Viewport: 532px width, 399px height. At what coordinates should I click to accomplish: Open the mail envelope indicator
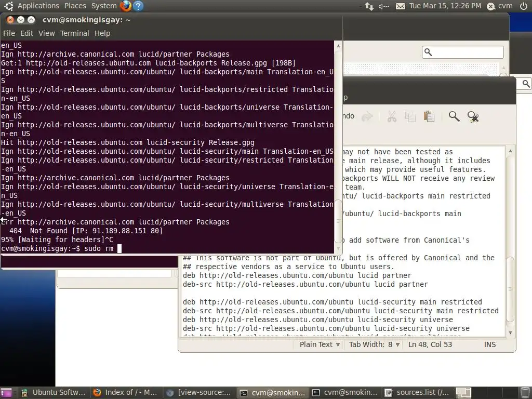point(401,6)
